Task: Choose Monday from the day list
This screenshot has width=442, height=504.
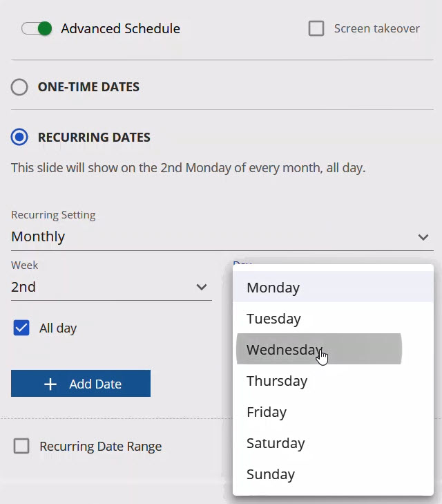Action: [x=273, y=288]
